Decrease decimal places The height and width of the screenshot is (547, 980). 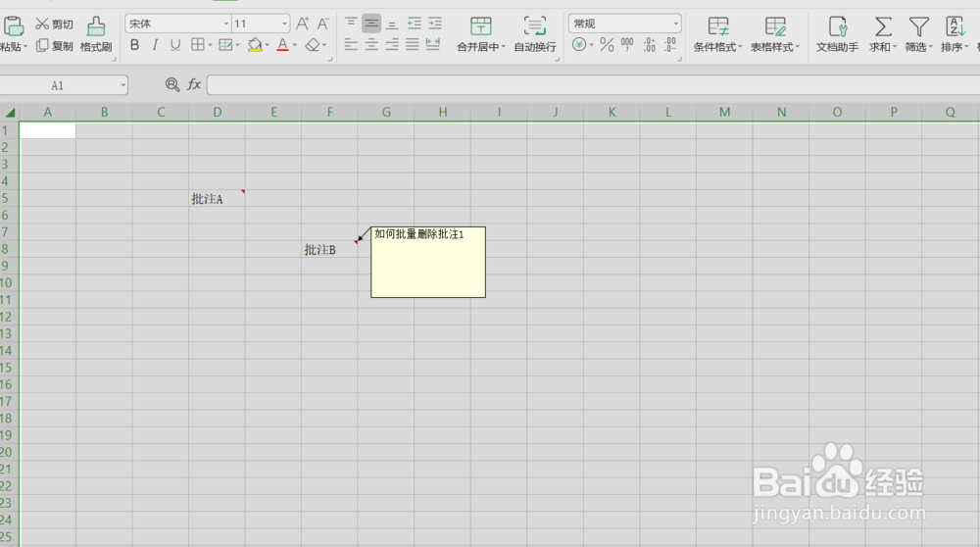[x=670, y=44]
